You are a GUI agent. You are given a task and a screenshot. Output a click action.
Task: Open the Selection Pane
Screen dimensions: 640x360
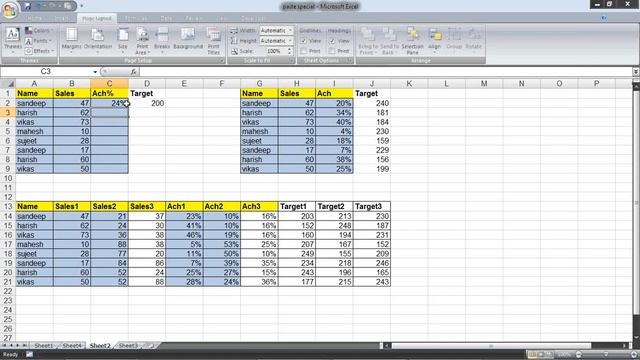(412, 41)
